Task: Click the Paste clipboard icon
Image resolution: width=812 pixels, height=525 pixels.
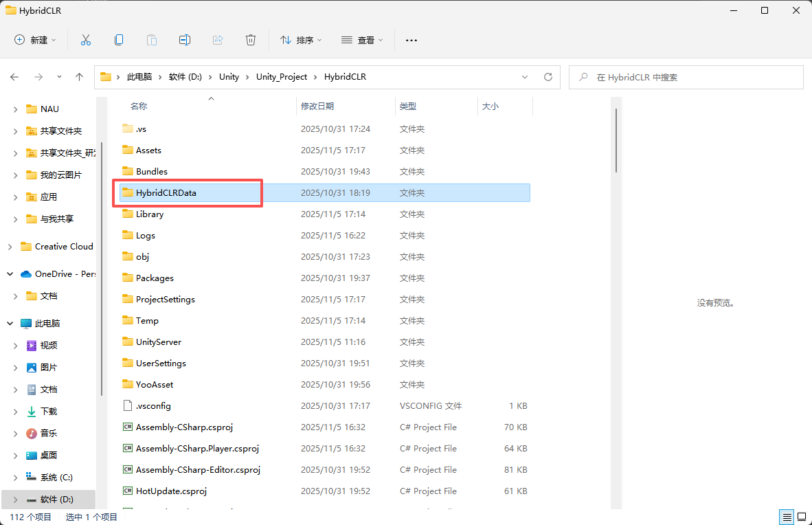Action: point(152,40)
